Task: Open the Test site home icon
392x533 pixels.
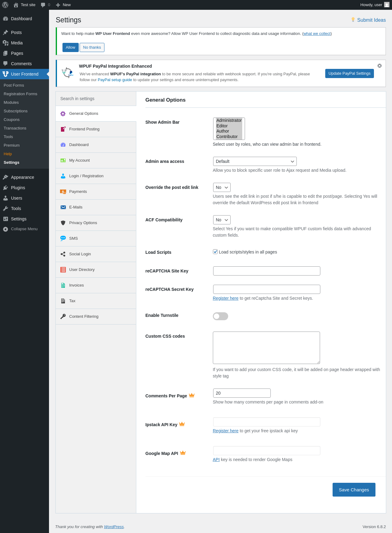Action: coord(16,5)
